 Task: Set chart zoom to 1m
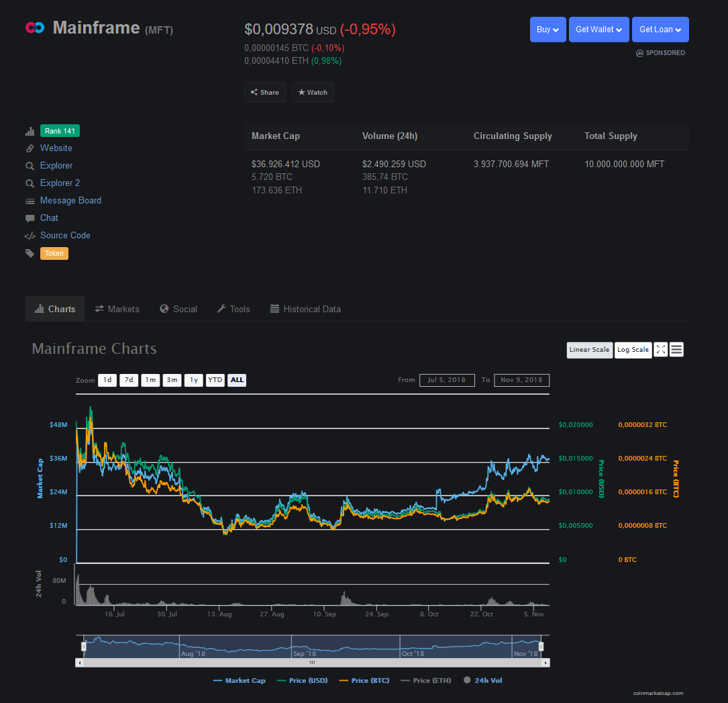point(150,380)
